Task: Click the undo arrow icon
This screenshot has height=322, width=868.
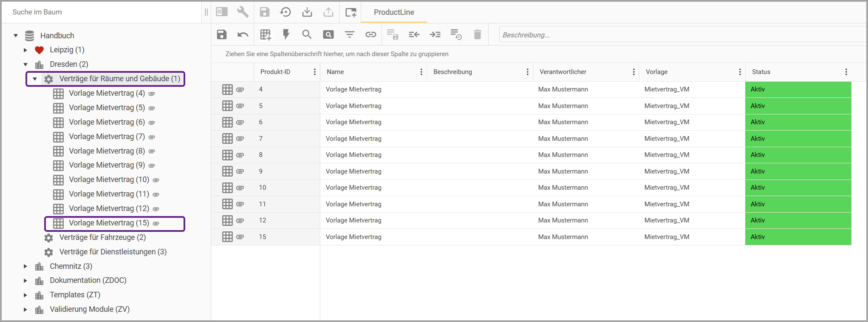Action: tap(243, 34)
